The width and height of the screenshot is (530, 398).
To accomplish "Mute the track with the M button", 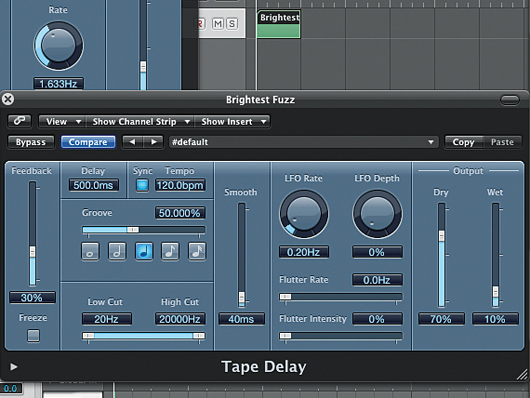I will point(218,24).
